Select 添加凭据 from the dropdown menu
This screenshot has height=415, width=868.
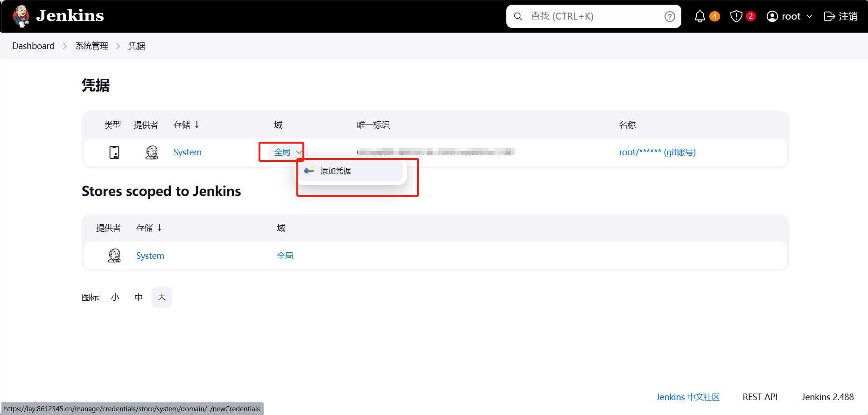(351, 171)
